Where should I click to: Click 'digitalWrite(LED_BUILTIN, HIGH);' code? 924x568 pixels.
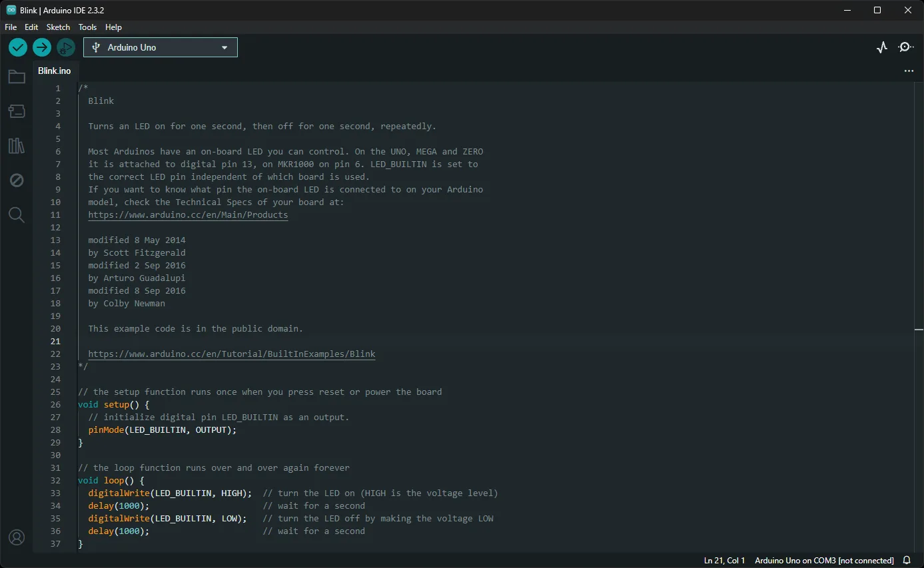click(170, 493)
